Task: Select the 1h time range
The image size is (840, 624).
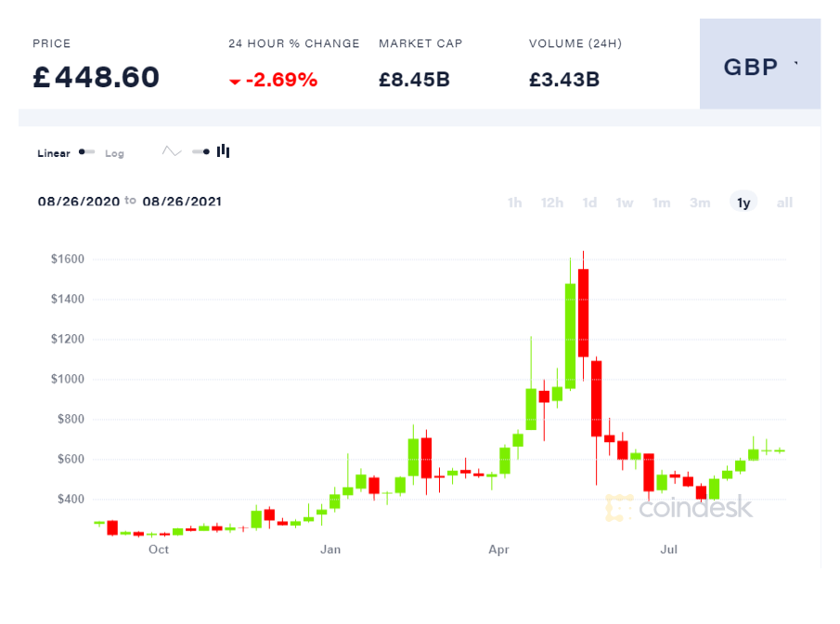Action: [x=515, y=202]
